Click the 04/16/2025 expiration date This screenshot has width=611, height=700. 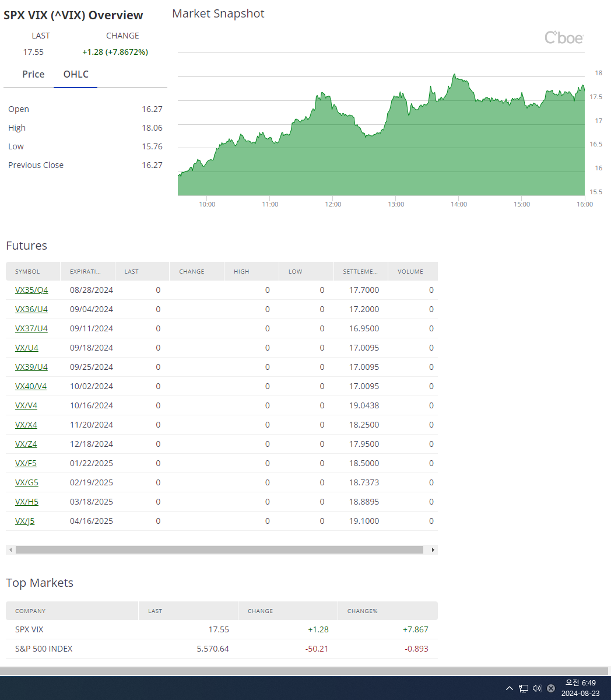(92, 521)
